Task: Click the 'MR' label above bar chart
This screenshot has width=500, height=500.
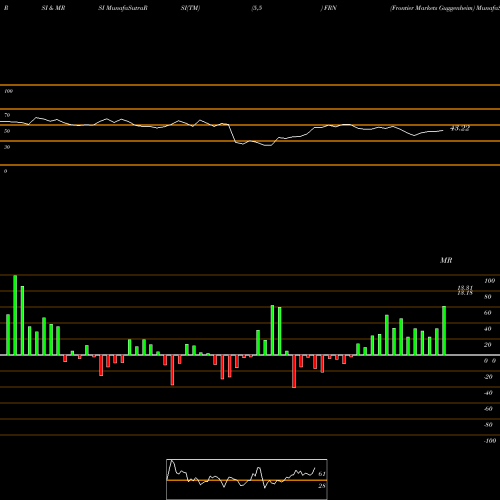Action: [x=446, y=260]
